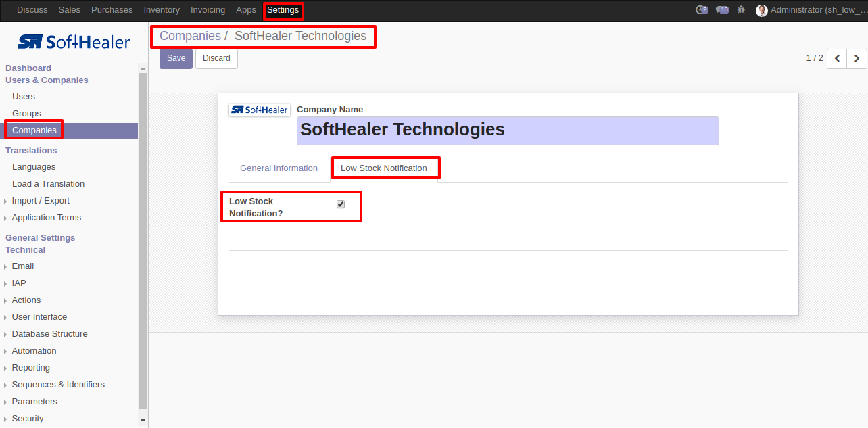Expand Sequences & Identifiers section
Viewport: 868px width, 428px height.
[x=58, y=385]
